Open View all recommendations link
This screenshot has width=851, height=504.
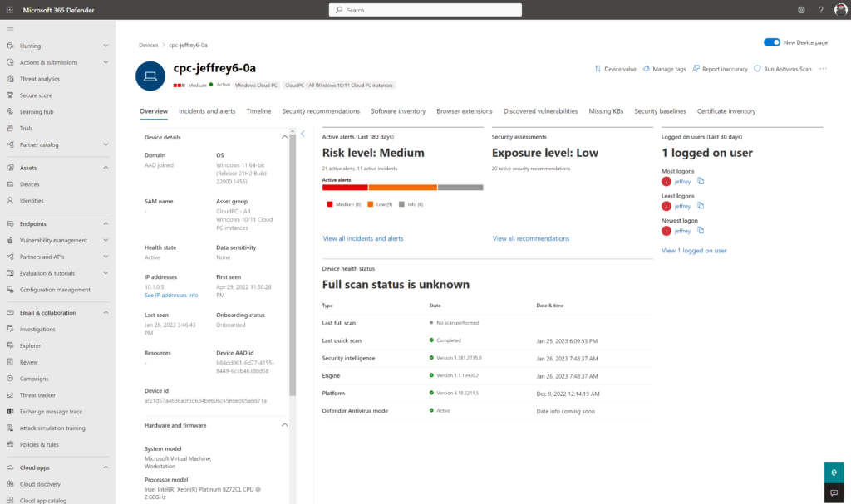point(531,238)
